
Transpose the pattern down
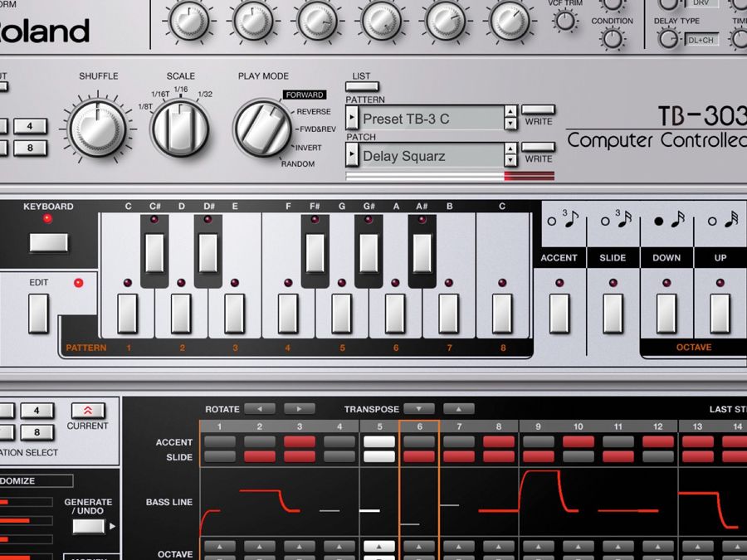tap(419, 409)
